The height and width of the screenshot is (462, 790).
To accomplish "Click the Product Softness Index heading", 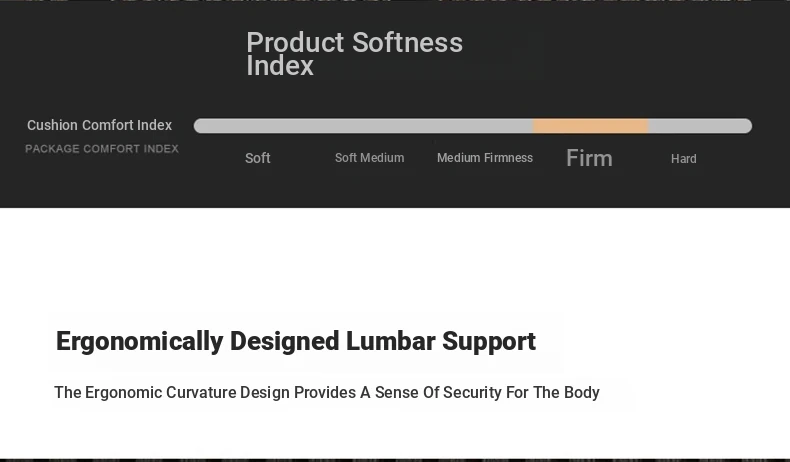I will tap(354, 53).
